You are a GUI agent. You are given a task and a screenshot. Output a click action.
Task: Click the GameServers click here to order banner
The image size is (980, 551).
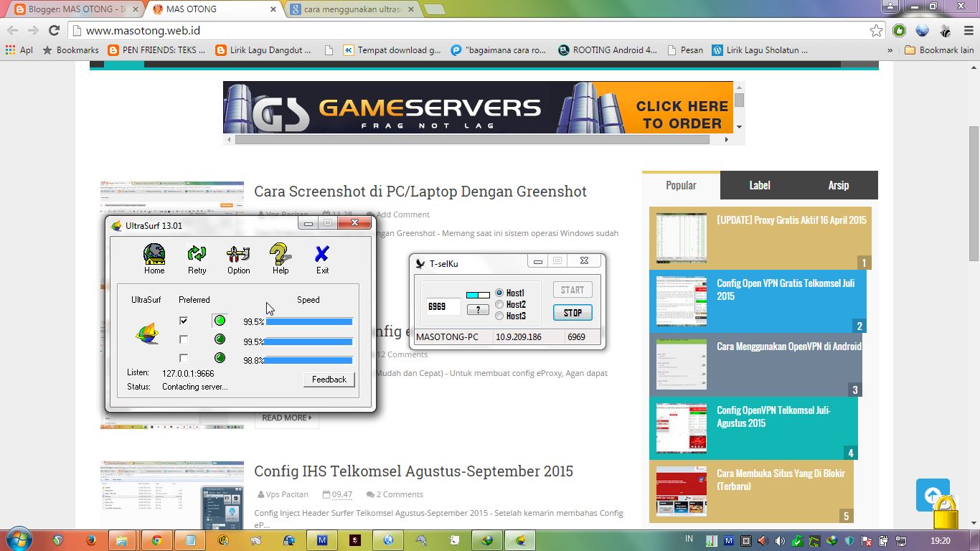478,108
